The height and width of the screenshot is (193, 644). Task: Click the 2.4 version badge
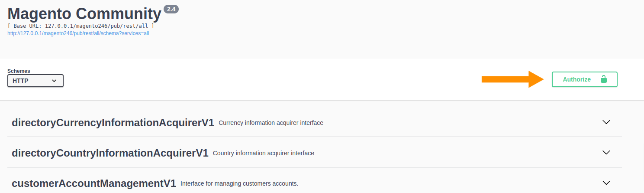(171, 9)
